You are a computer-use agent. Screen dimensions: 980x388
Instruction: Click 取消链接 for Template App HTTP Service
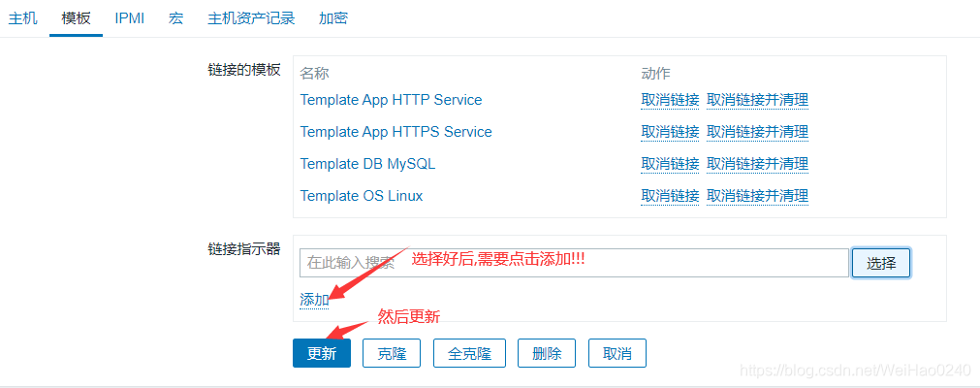670,100
